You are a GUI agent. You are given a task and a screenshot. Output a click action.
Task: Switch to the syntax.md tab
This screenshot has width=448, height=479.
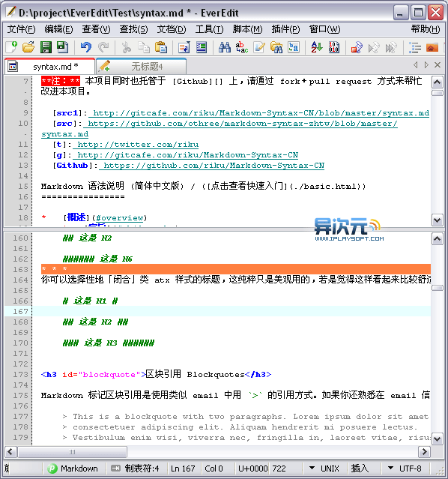(x=49, y=66)
